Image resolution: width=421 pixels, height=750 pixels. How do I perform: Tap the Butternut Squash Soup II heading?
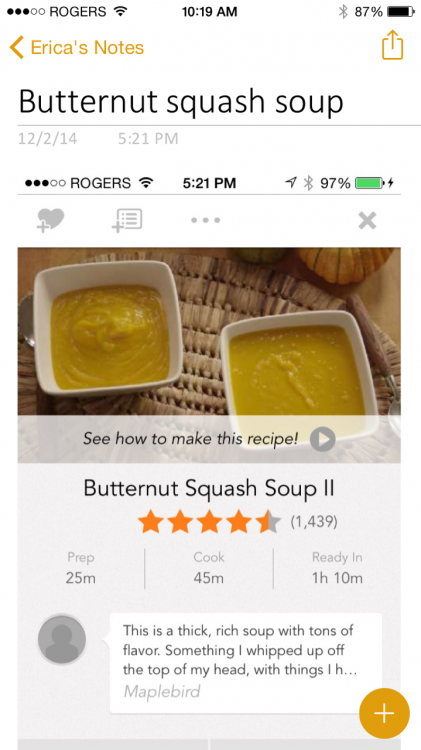pyautogui.click(x=209, y=488)
